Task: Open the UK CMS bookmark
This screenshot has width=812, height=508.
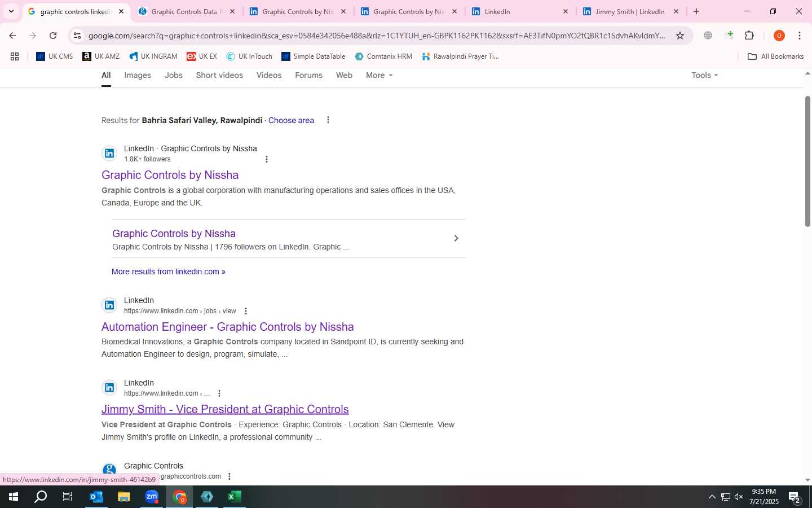Action: pos(55,56)
